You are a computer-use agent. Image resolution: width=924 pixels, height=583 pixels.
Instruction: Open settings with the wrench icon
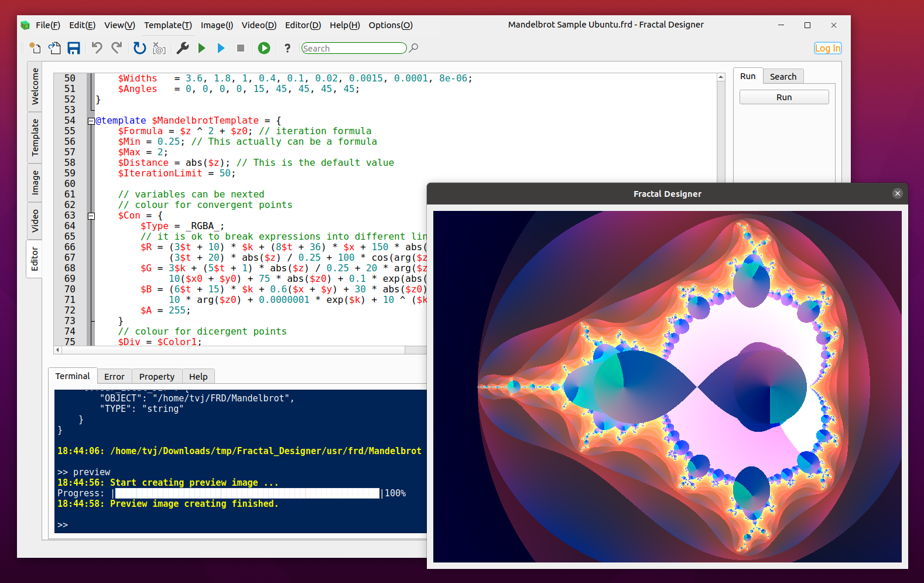[183, 48]
